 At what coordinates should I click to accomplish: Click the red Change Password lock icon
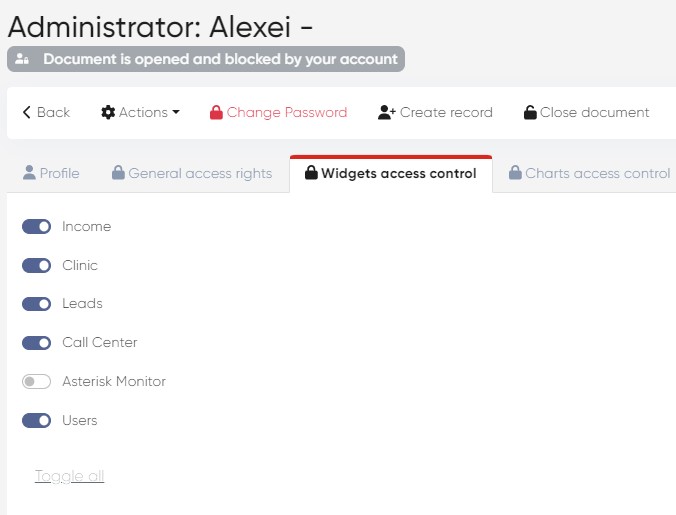[x=216, y=113]
